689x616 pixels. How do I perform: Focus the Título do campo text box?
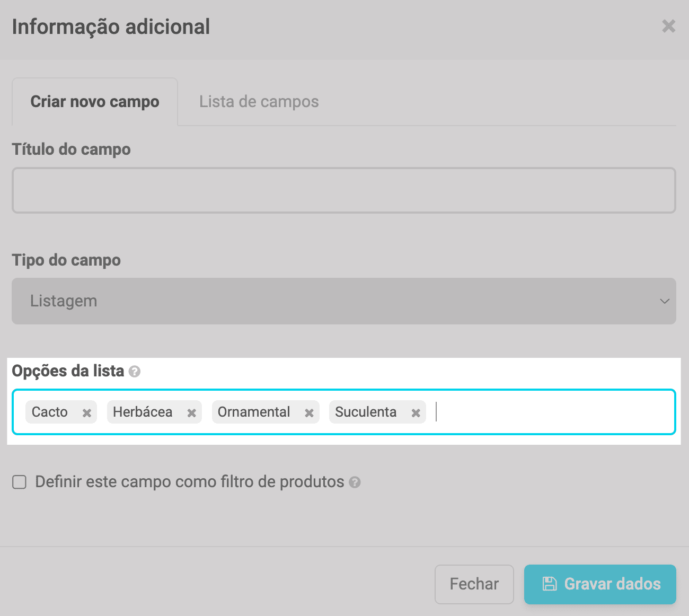(343, 191)
